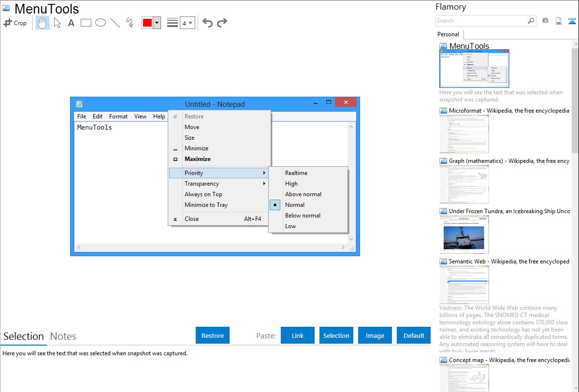The image size is (579, 392).
Task: Click the camera capture icon
Action: coord(545,21)
